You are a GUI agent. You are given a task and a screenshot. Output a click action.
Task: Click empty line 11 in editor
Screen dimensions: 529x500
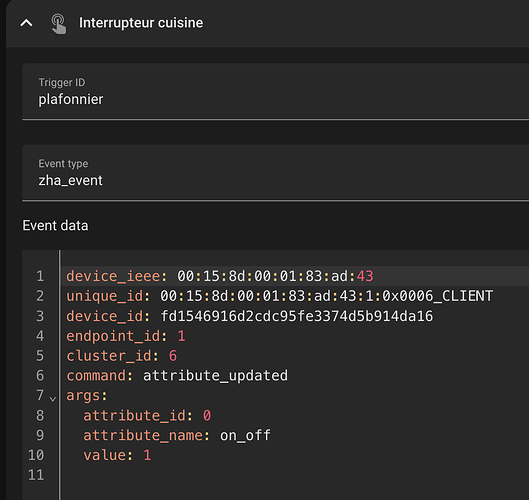pyautogui.click(x=295, y=475)
